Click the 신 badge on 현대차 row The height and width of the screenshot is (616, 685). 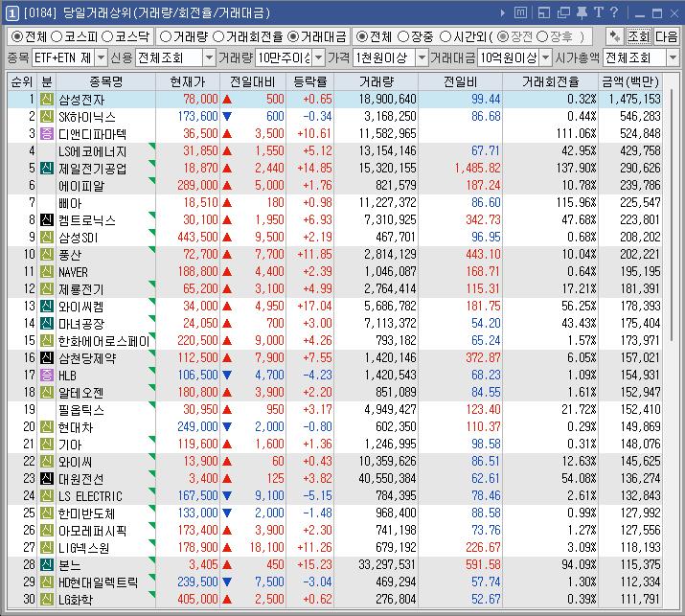[x=47, y=427]
